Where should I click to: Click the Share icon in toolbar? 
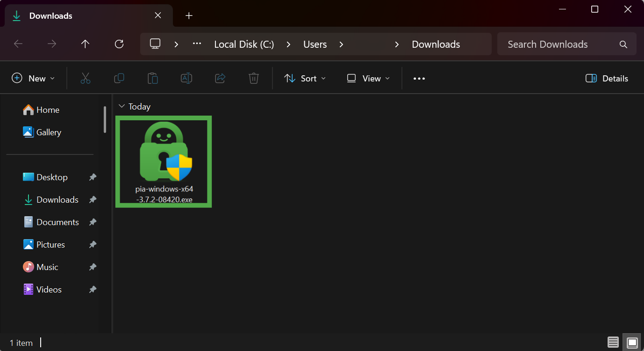220,78
